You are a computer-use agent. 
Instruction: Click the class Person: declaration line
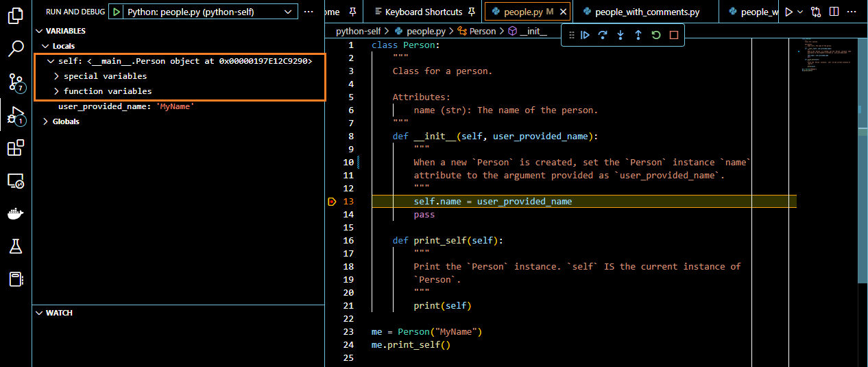tap(405, 45)
